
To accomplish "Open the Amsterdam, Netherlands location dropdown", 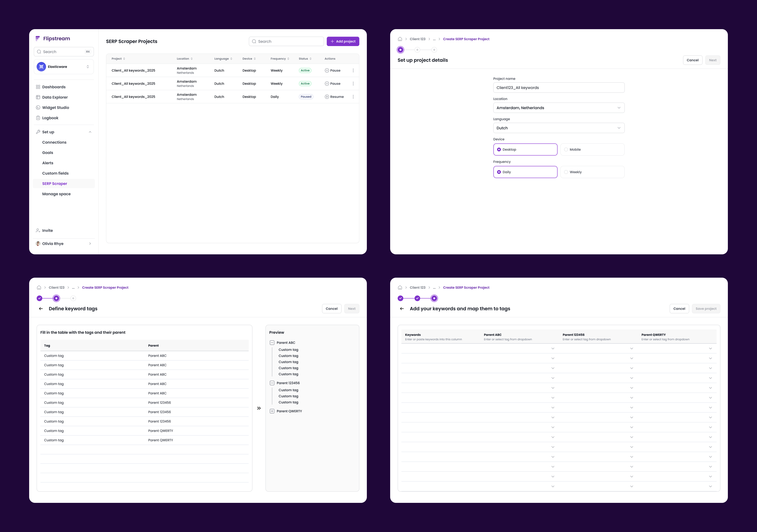I will point(558,107).
